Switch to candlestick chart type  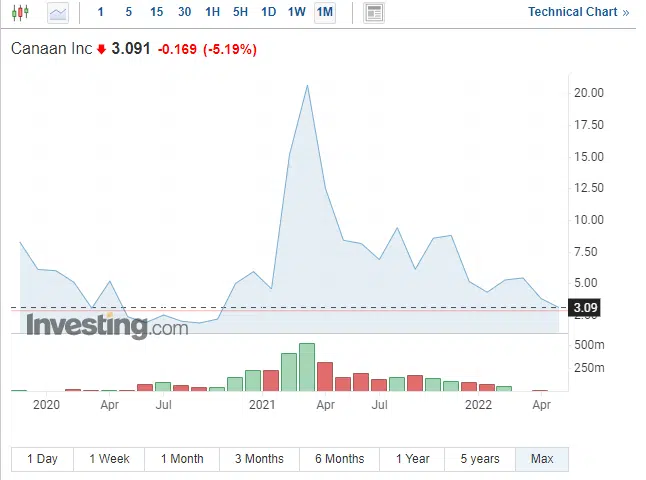coord(20,12)
